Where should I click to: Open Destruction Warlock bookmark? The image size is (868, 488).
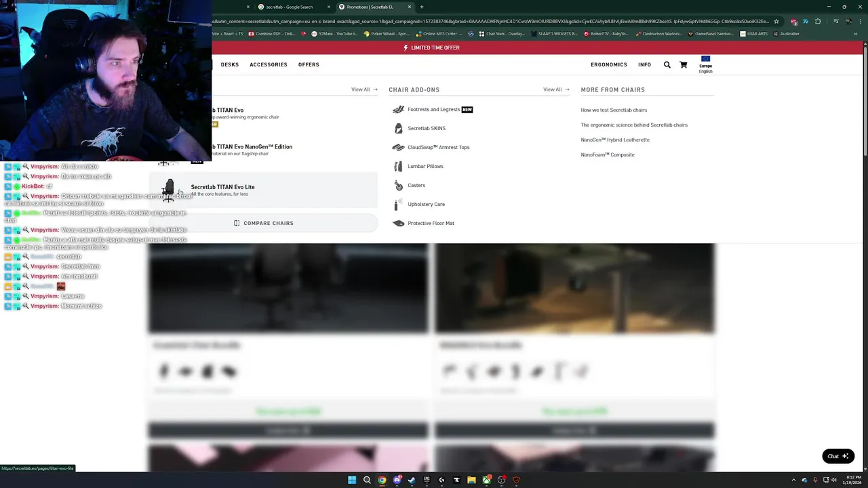[x=659, y=33]
